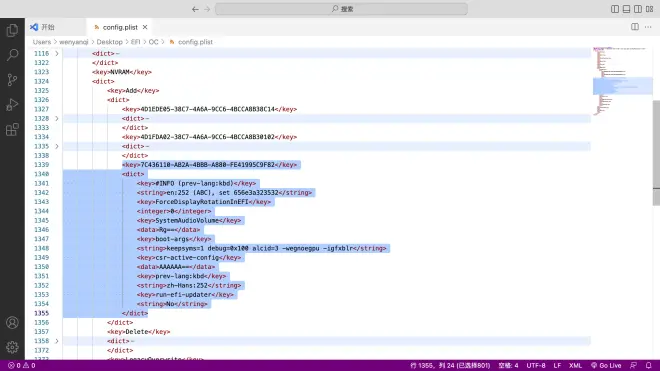Open the customize layout icon
This screenshot has width=660, height=371.
coord(649,9)
